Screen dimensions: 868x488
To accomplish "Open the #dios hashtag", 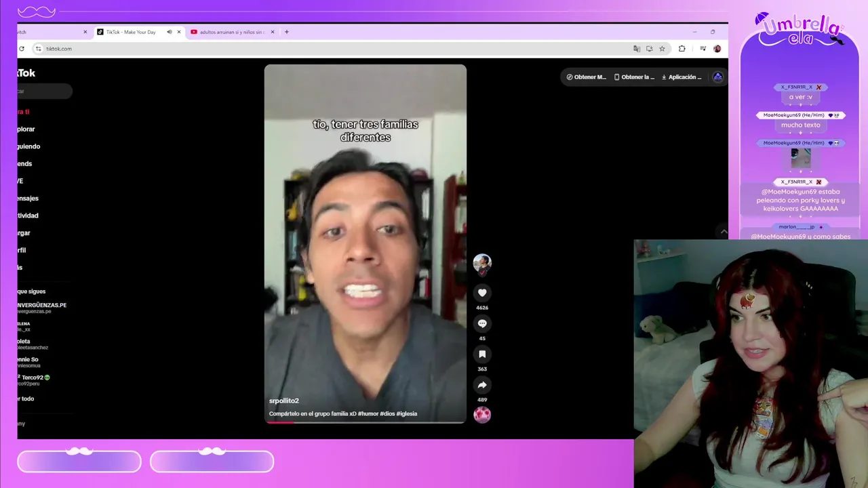I will [x=387, y=413].
